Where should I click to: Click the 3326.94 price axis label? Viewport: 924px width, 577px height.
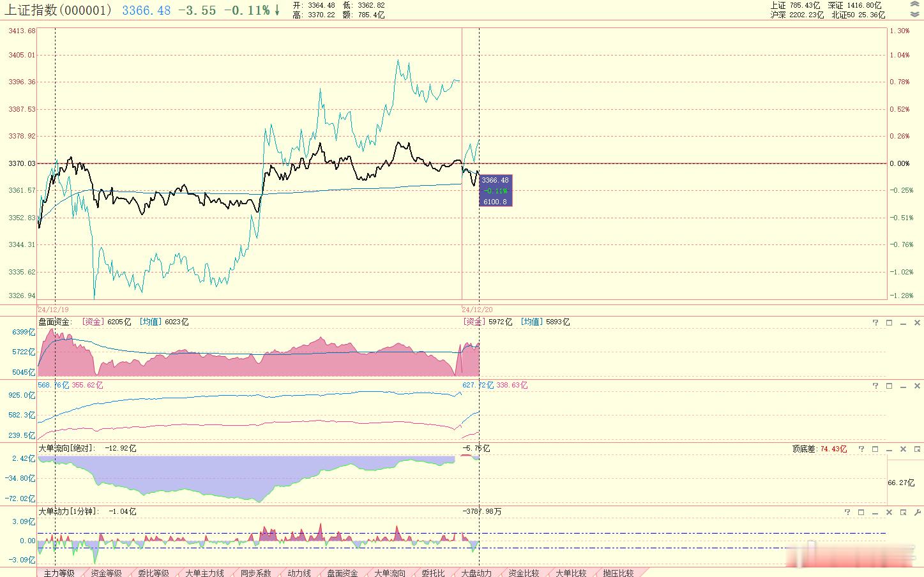click(x=22, y=296)
